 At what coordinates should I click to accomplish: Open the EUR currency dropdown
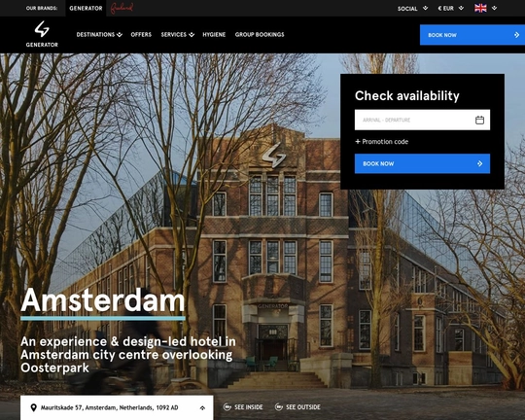451,9
